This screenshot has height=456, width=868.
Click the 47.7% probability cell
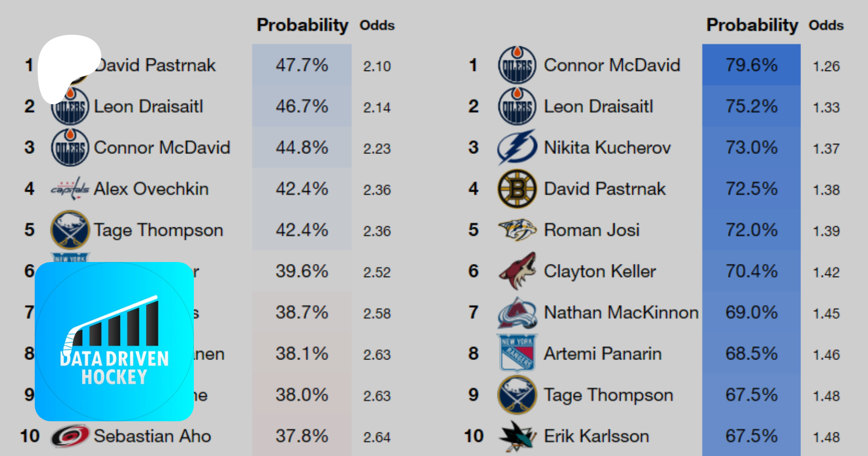pyautogui.click(x=302, y=65)
